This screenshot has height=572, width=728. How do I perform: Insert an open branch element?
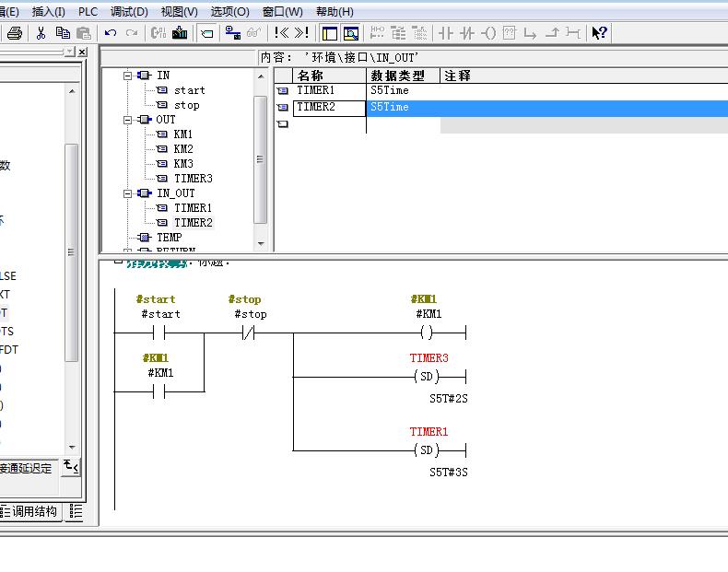click(531, 33)
